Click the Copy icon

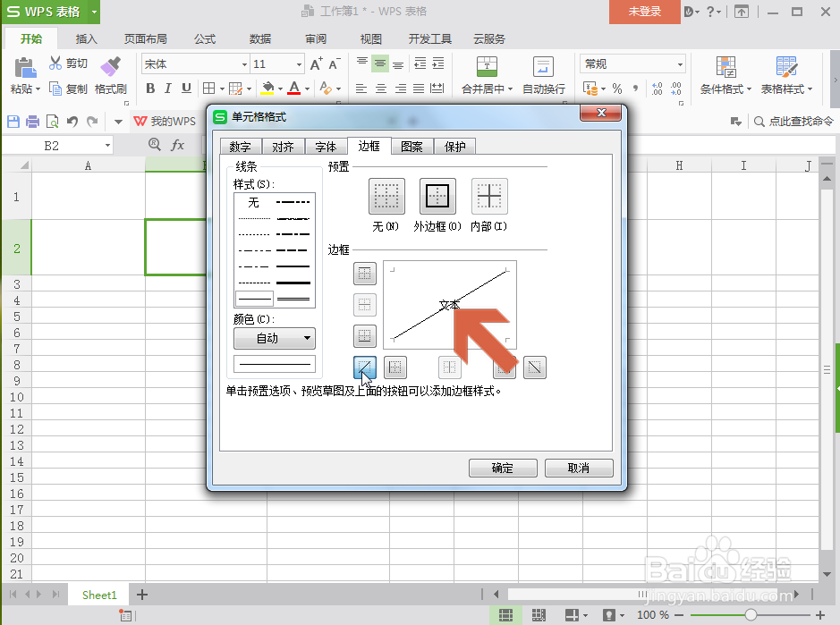coord(55,89)
